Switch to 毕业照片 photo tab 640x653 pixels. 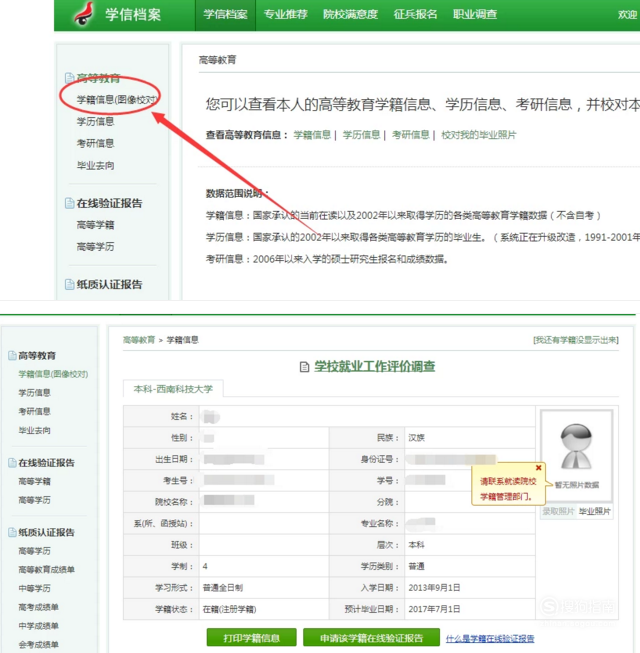(595, 511)
